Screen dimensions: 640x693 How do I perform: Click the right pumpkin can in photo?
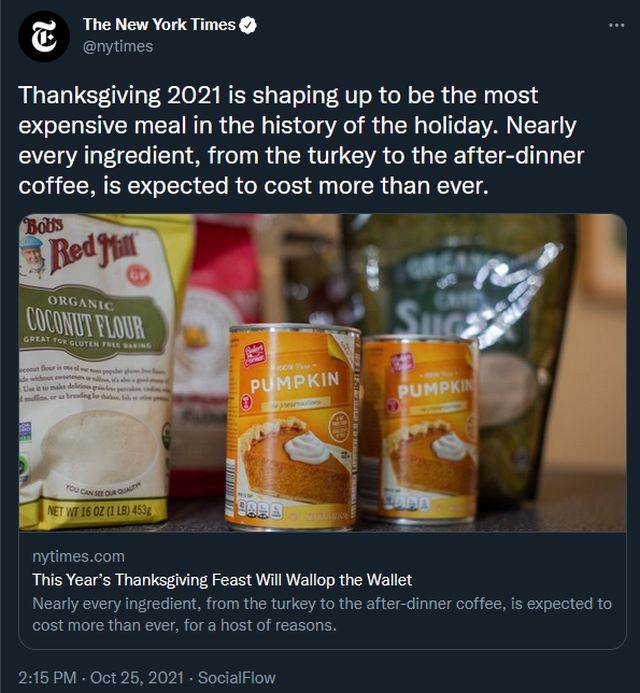pyautogui.click(x=420, y=428)
